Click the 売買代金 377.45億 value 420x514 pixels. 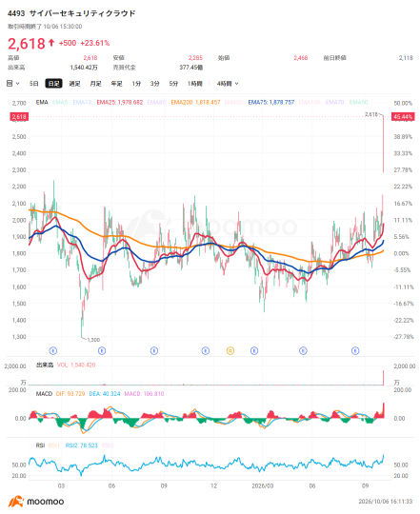(x=191, y=68)
